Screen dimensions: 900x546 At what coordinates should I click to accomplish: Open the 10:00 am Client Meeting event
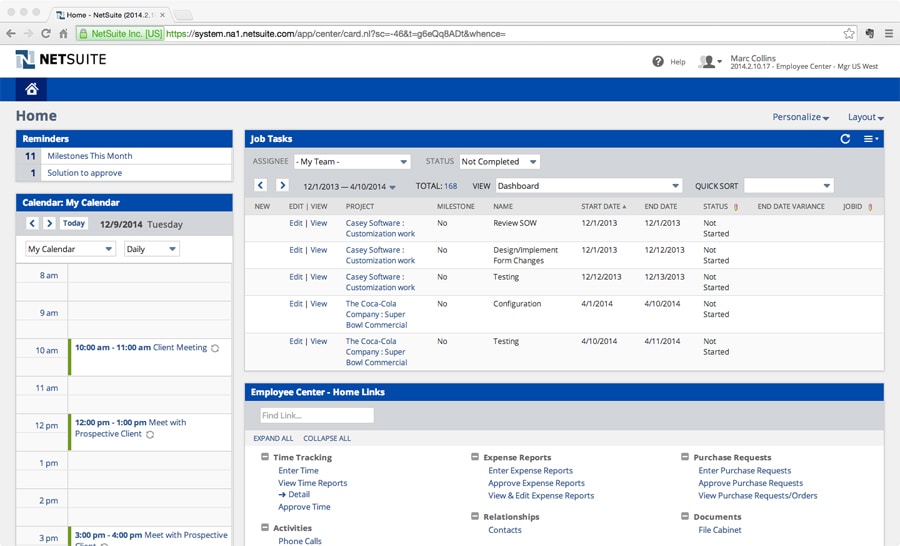pyautogui.click(x=150, y=357)
